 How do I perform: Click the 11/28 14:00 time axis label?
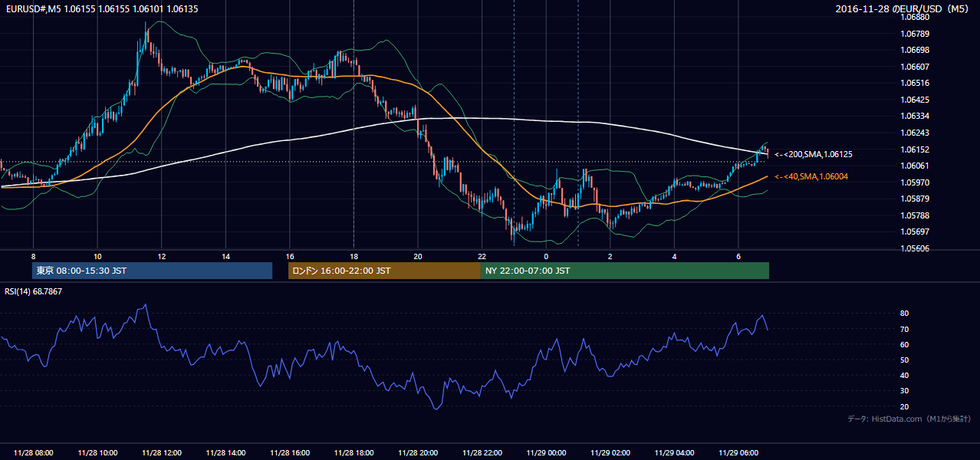(225, 453)
